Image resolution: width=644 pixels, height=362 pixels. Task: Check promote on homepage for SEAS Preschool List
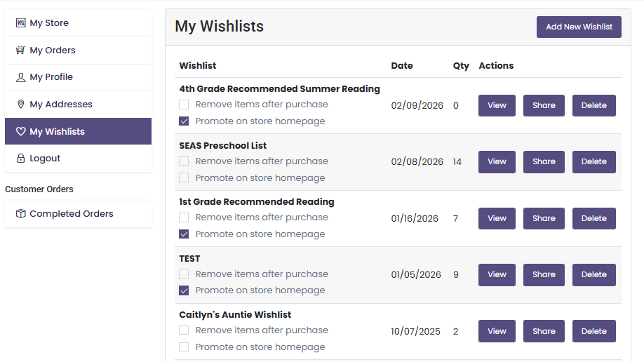point(184,177)
